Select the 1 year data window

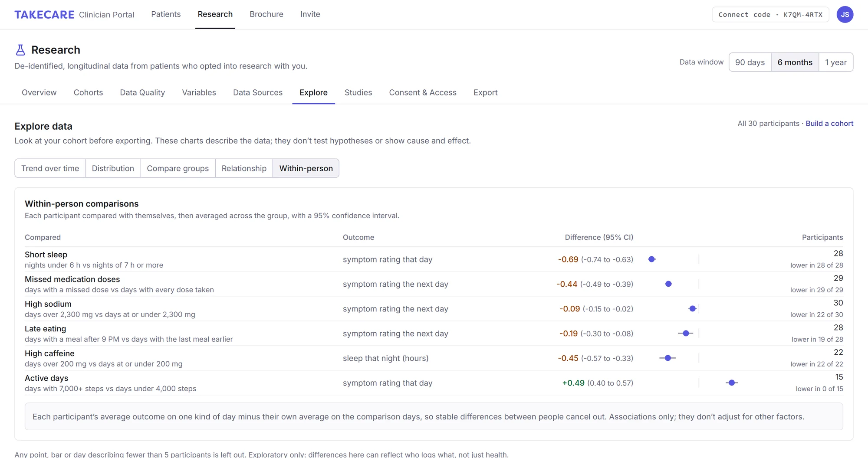tap(836, 62)
